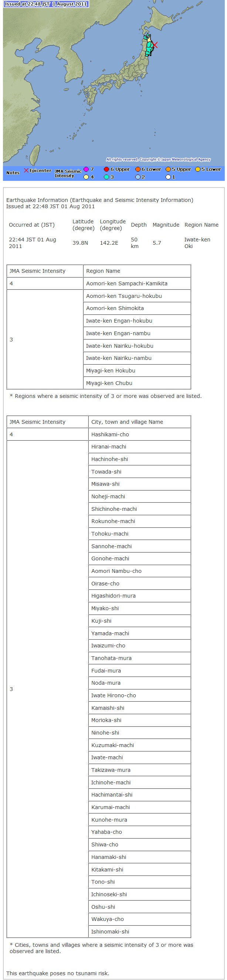The width and height of the screenshot is (227, 980).
Task: Click the epicenter X symbol in legend
Action: pos(26,170)
